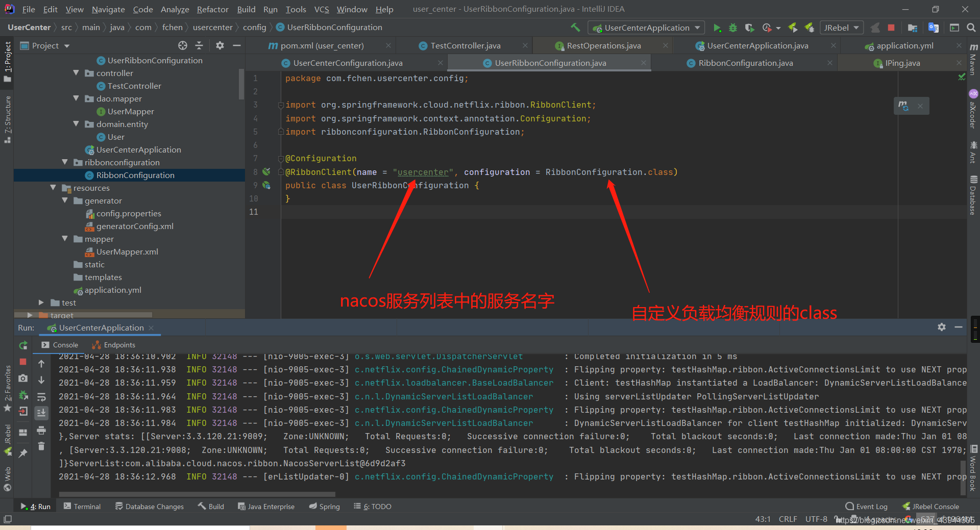This screenshot has height=530, width=980.
Task: Toggle tool window bars in status corner
Action: (7, 519)
